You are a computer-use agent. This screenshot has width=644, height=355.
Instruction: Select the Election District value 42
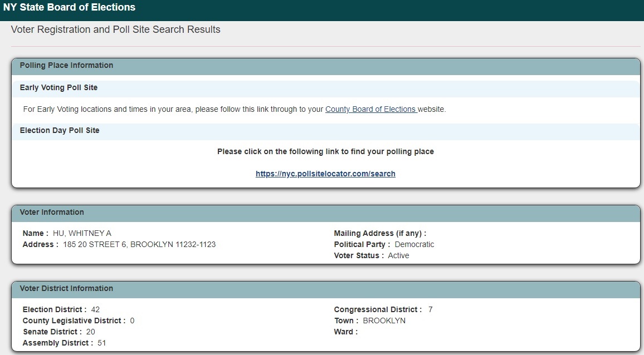pos(95,309)
